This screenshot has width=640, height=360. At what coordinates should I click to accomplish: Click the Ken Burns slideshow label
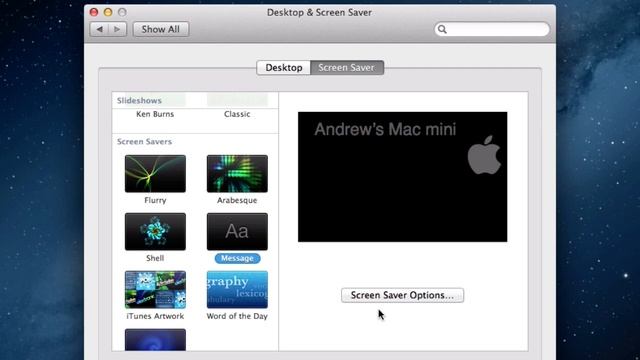pyautogui.click(x=155, y=114)
